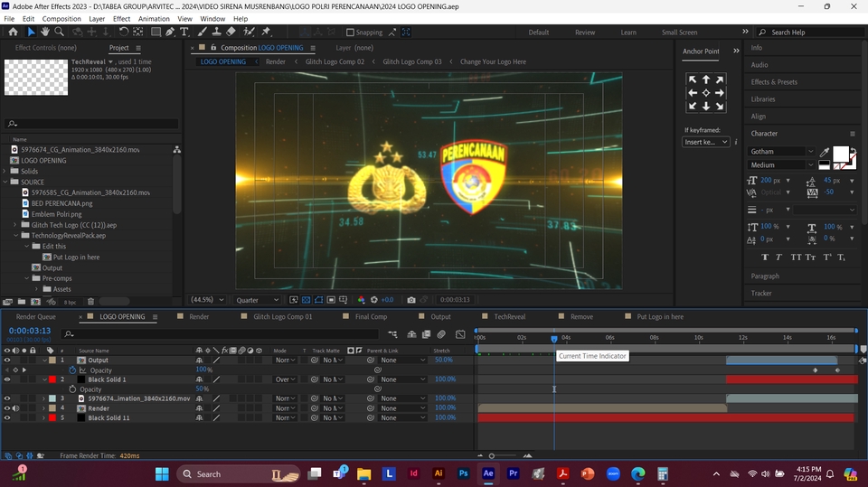This screenshot has height=487, width=868.
Task: Select the Brush tool
Action: [203, 33]
